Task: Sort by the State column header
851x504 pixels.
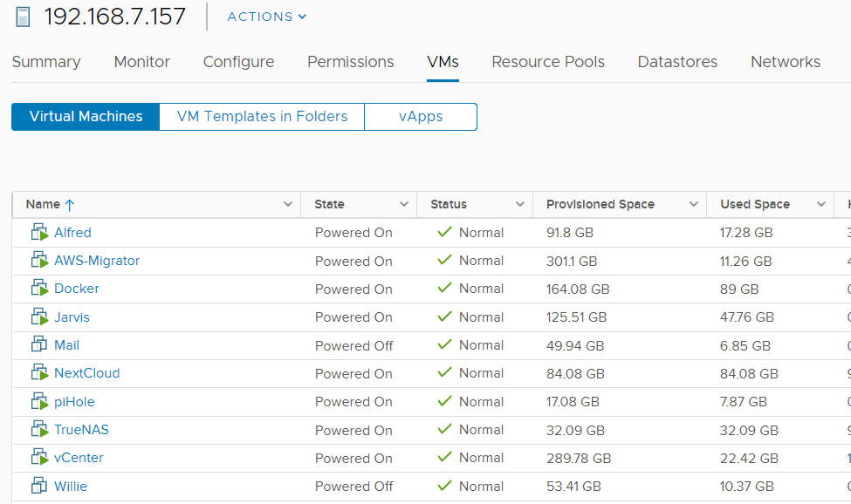Action: click(x=329, y=204)
